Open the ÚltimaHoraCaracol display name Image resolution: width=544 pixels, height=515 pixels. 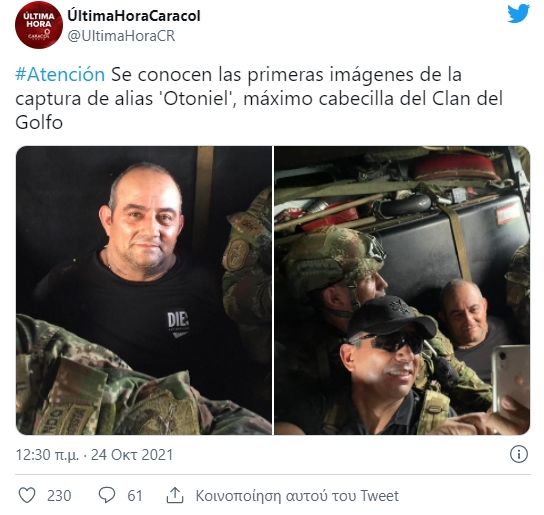(x=134, y=16)
